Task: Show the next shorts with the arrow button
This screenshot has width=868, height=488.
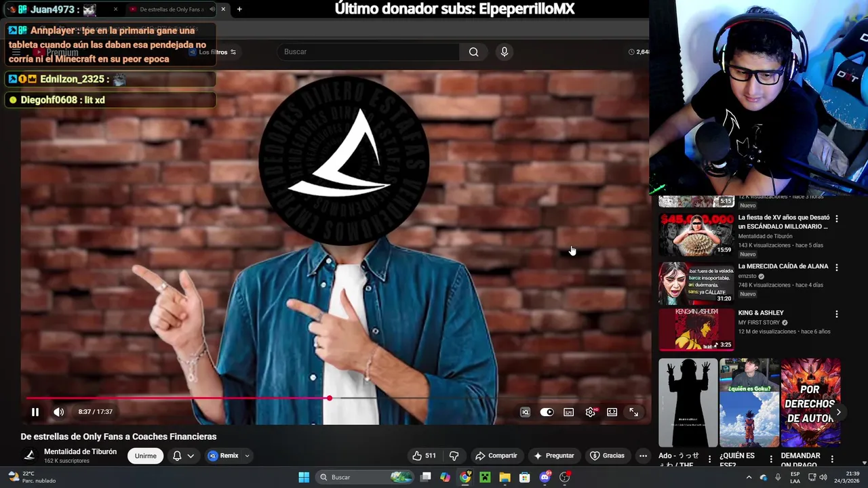Action: tap(838, 412)
